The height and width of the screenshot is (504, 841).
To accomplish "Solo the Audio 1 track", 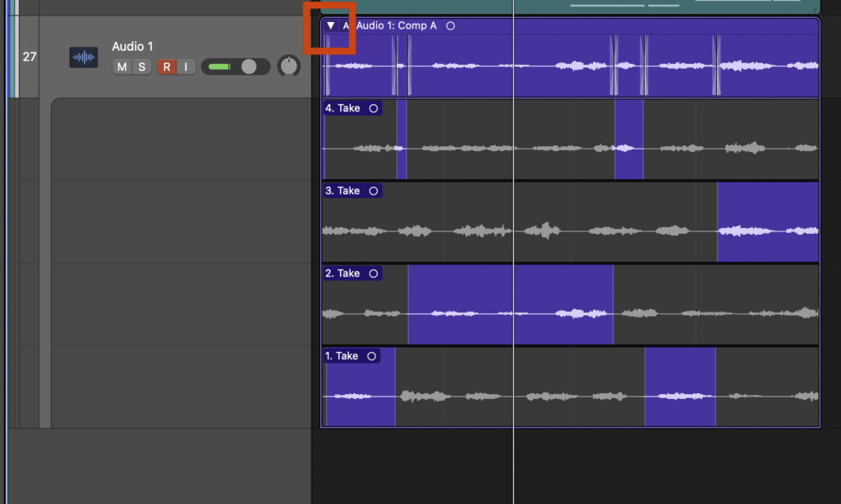I will click(141, 66).
